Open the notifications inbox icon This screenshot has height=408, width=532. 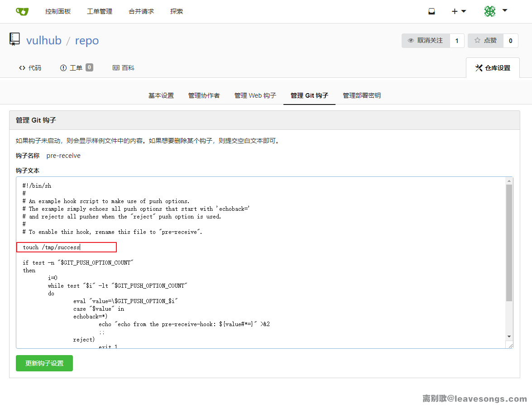point(431,12)
